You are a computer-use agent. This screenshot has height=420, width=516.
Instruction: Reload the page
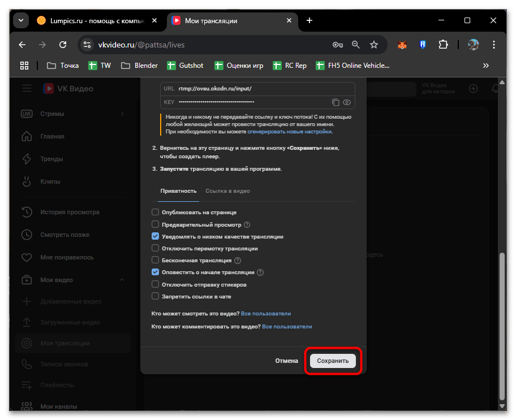coord(63,45)
